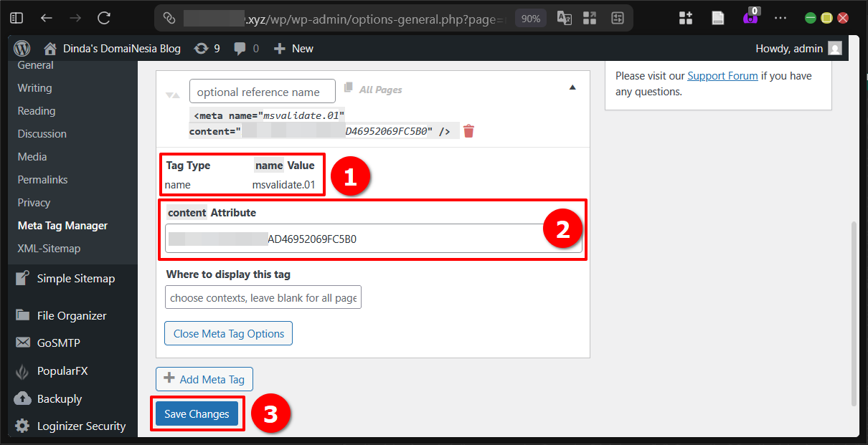Toggle the sort arrows beside reference name
The height and width of the screenshot is (445, 868).
tap(172, 94)
